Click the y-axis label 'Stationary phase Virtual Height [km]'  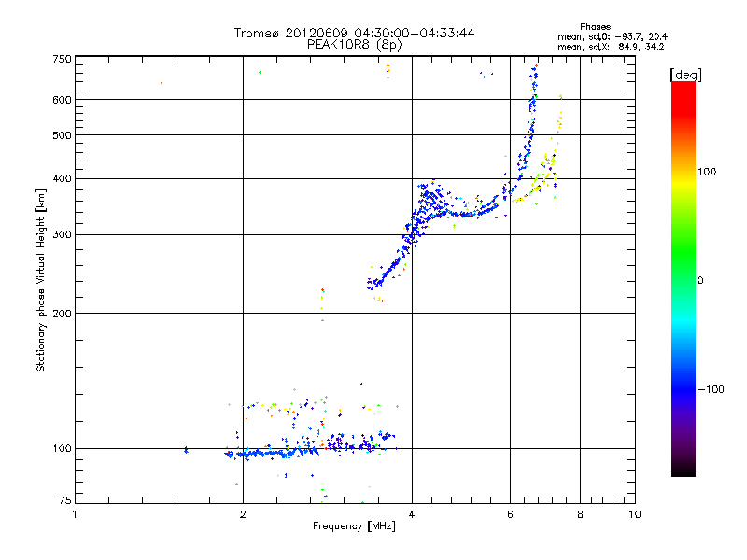40,281
